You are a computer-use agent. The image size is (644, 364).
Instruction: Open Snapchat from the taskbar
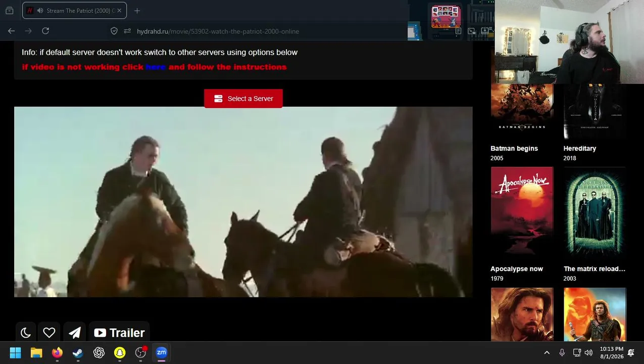tap(120, 353)
